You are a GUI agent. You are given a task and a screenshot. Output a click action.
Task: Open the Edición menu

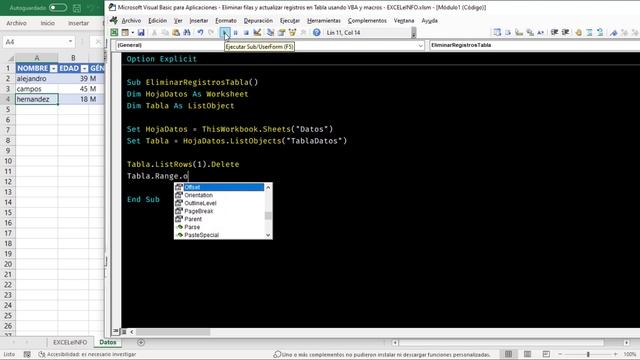[x=158, y=20]
